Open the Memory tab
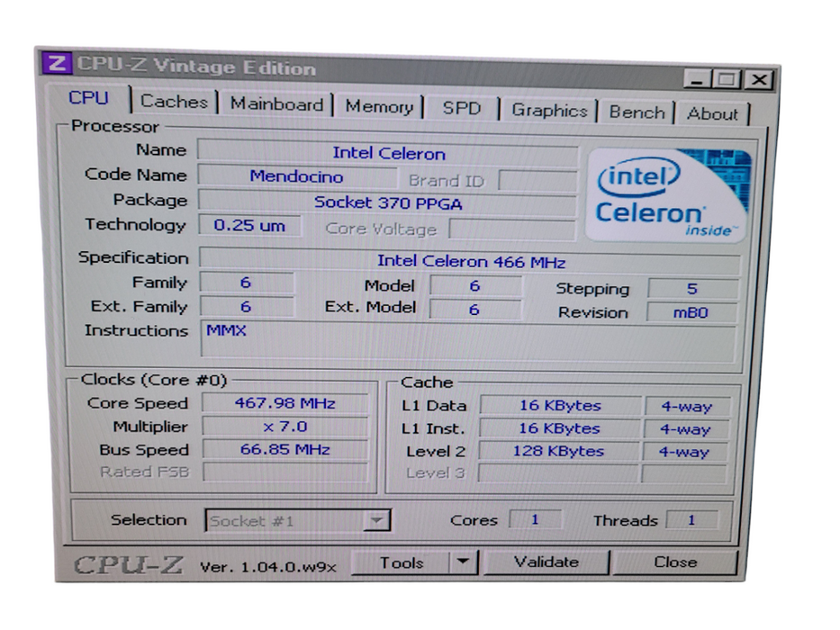 379,106
